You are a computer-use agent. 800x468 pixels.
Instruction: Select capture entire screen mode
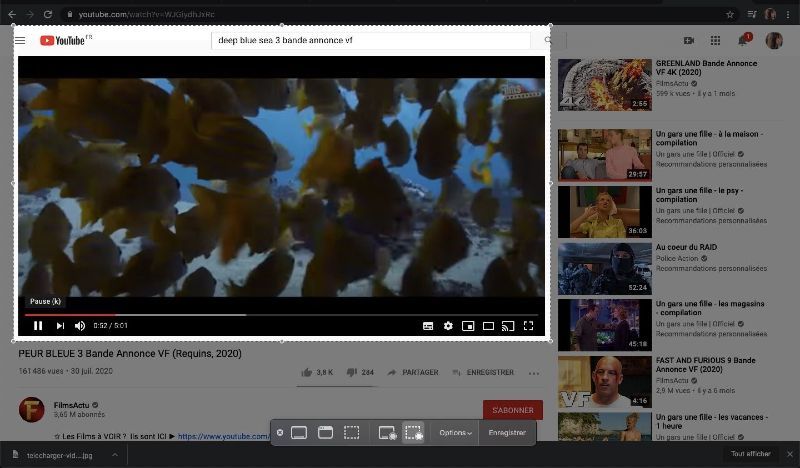(x=299, y=433)
